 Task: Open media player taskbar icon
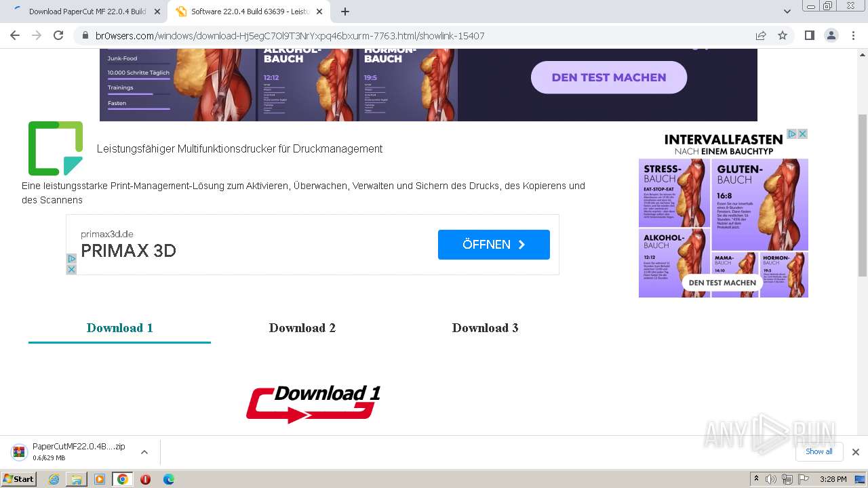100,479
